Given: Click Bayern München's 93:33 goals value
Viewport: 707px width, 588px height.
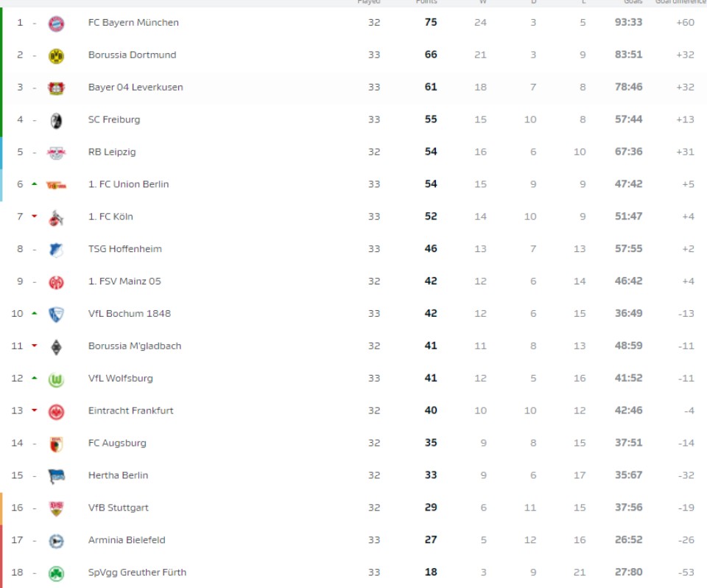Looking at the screenshot, I should [628, 22].
